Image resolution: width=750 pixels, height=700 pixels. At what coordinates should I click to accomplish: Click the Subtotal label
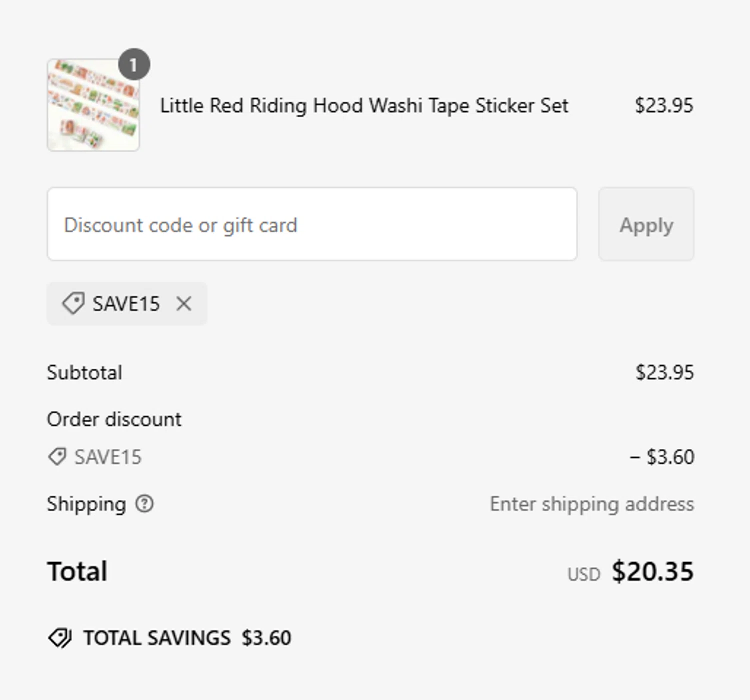[x=84, y=373]
